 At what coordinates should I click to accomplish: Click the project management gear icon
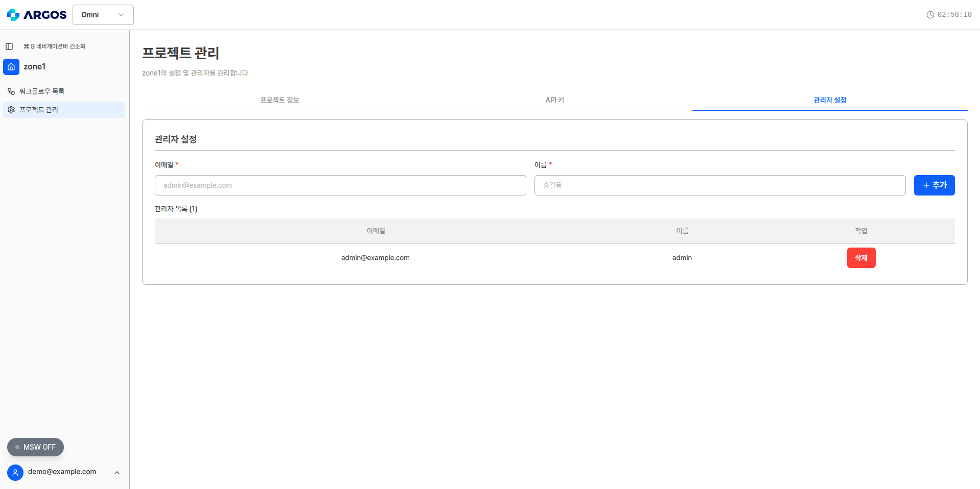11,110
